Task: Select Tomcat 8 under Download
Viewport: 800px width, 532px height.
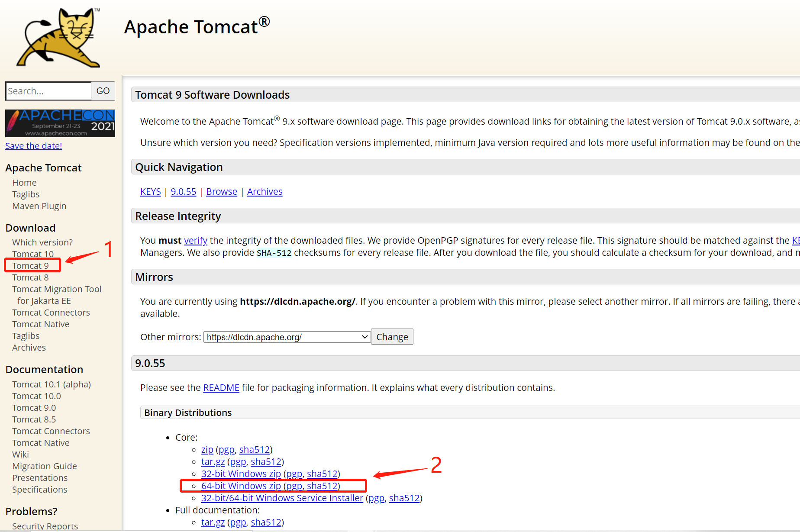Action: click(30, 277)
